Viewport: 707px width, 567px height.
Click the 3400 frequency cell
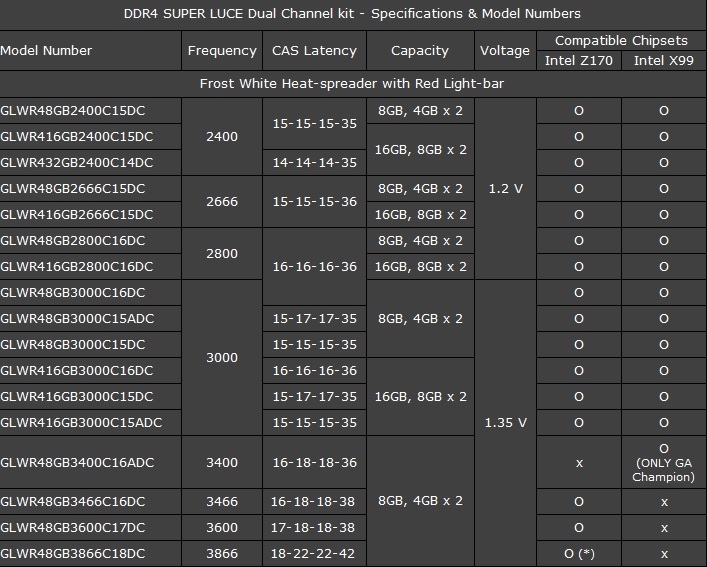pos(222,462)
